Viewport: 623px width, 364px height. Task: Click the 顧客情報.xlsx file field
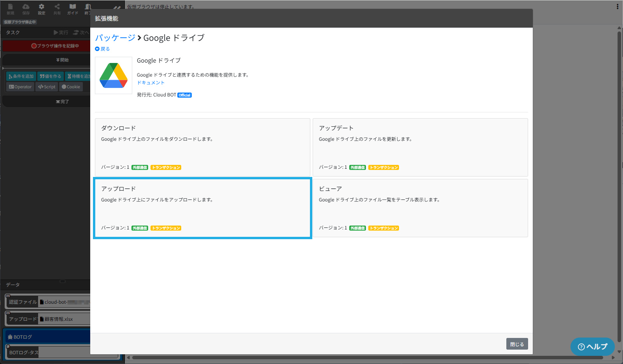coord(65,319)
